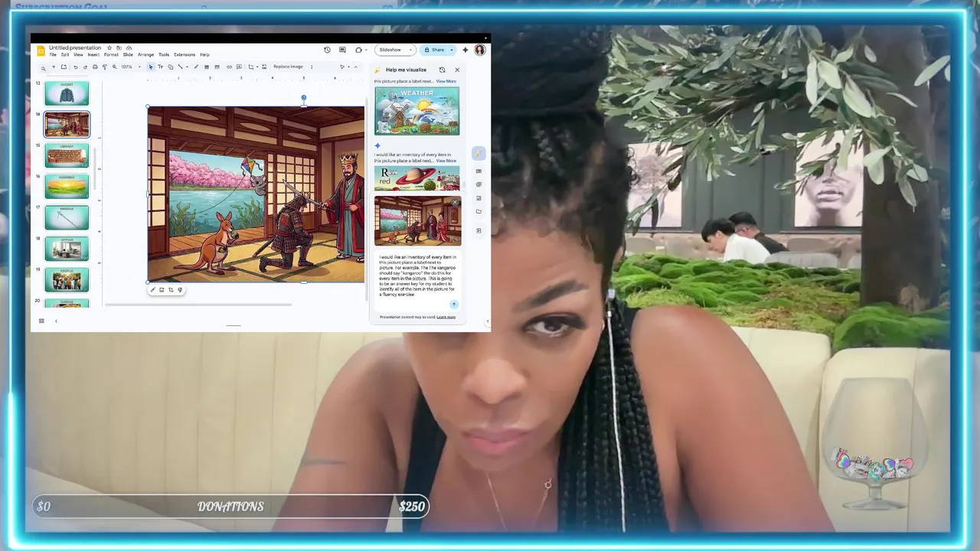
Task: Choose the Select cursor tool
Action: [151, 67]
